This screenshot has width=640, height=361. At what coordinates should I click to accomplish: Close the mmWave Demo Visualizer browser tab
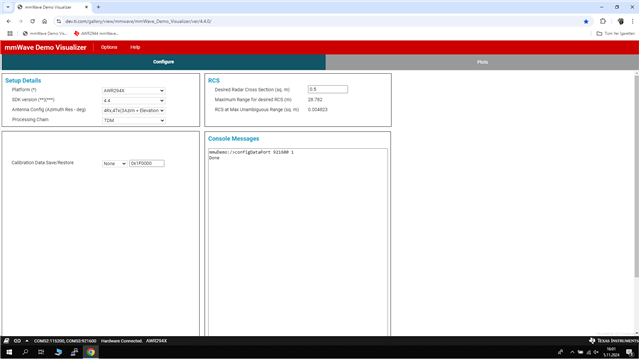tap(86, 7)
